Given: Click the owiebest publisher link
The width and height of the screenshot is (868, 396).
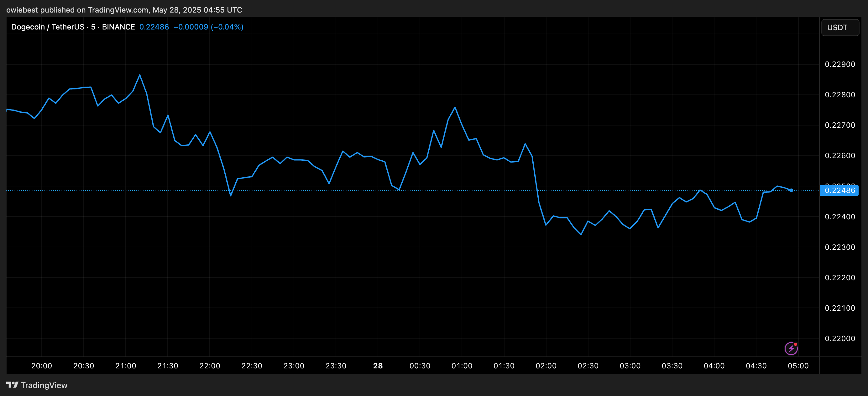Looking at the screenshot, I should point(22,10).
